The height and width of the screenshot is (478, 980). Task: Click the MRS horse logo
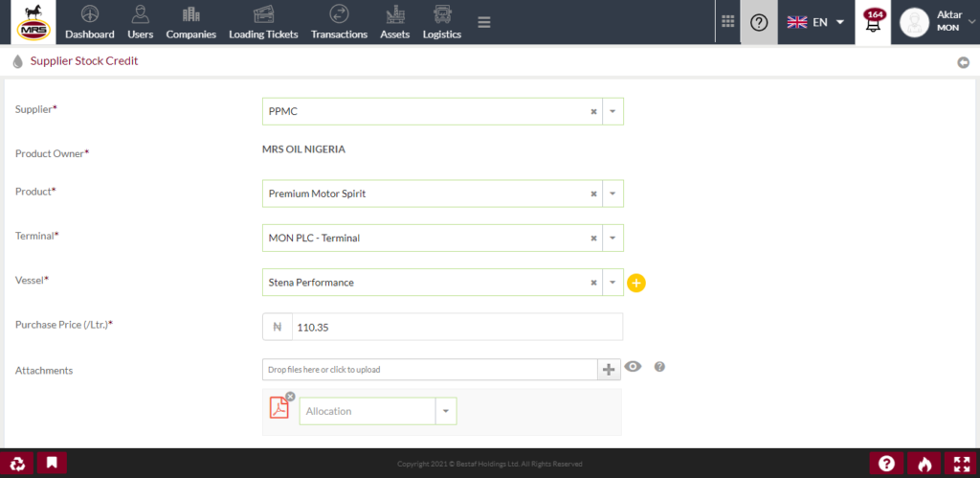pyautogui.click(x=33, y=22)
